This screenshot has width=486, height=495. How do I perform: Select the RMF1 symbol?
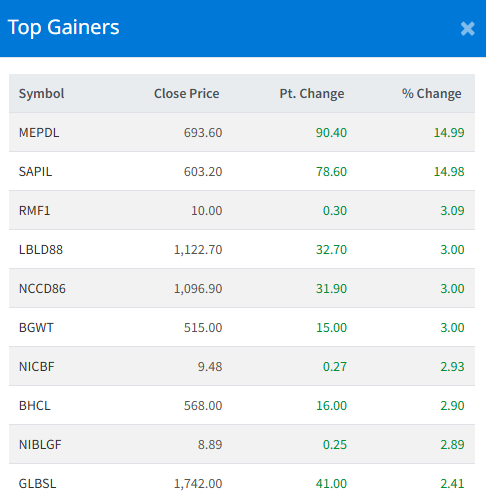34,211
